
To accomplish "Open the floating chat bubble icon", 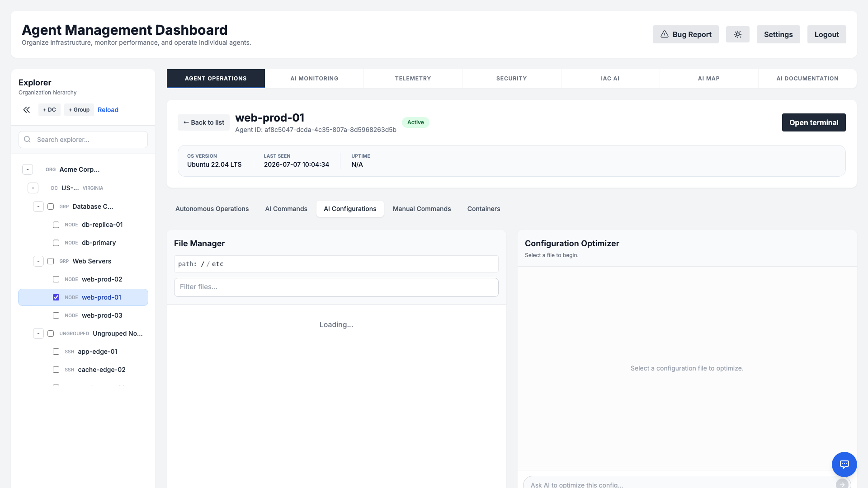I will click(844, 464).
